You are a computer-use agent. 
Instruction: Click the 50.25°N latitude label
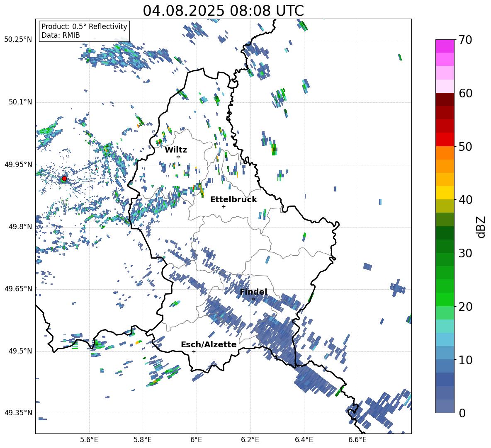pyautogui.click(x=18, y=40)
